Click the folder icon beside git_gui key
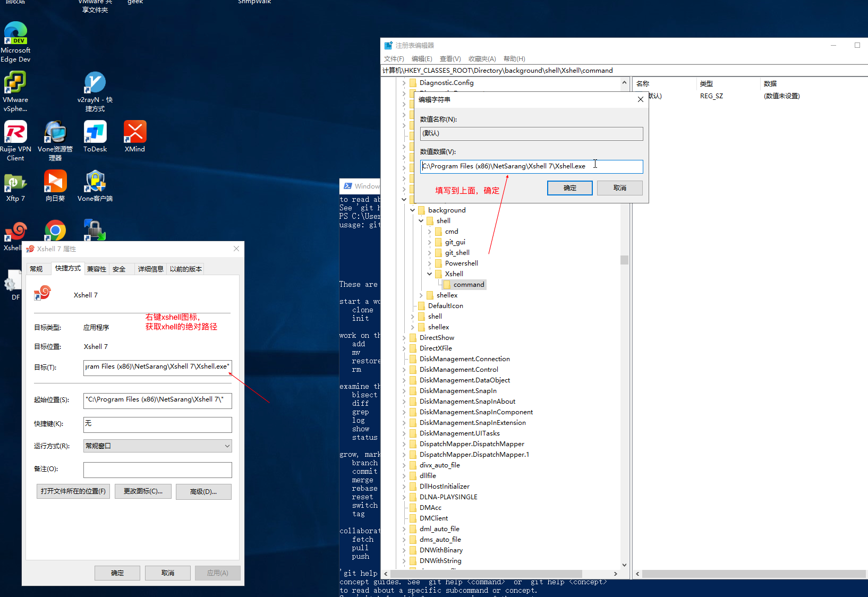The height and width of the screenshot is (597, 868). (438, 242)
